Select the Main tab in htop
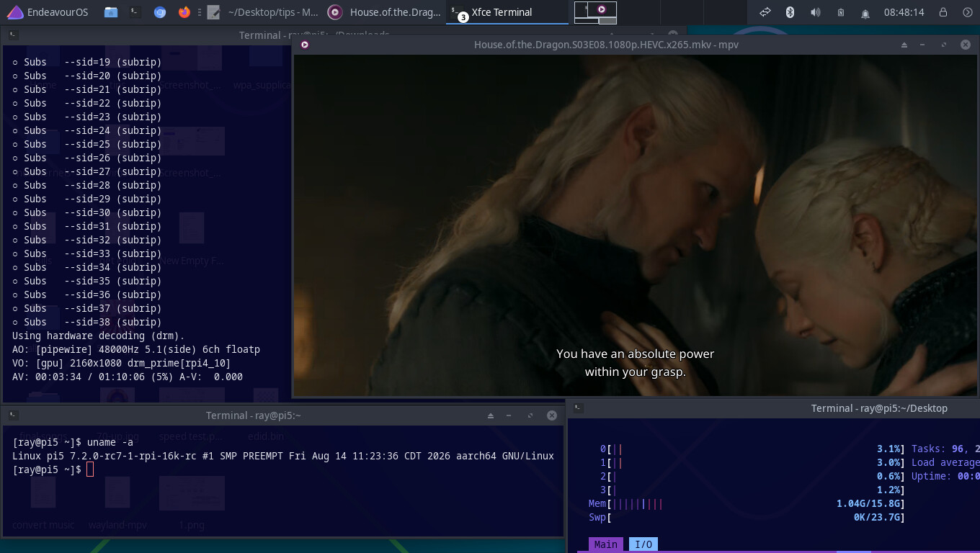This screenshot has height=553, width=980. tap(605, 544)
